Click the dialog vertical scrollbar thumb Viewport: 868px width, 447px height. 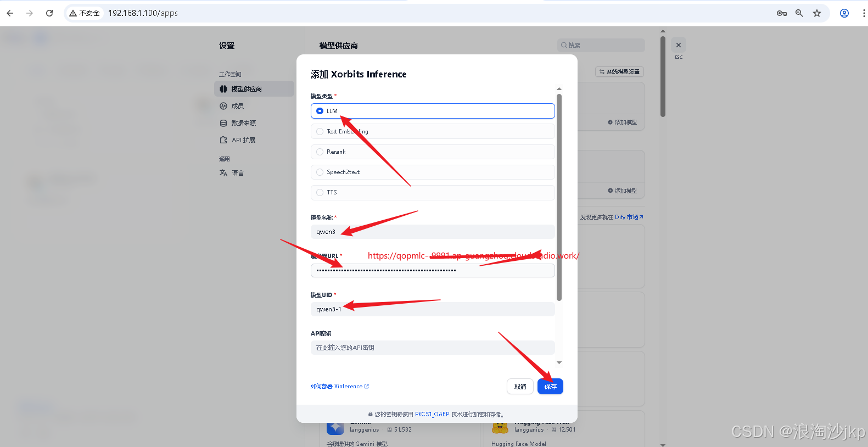tap(559, 197)
